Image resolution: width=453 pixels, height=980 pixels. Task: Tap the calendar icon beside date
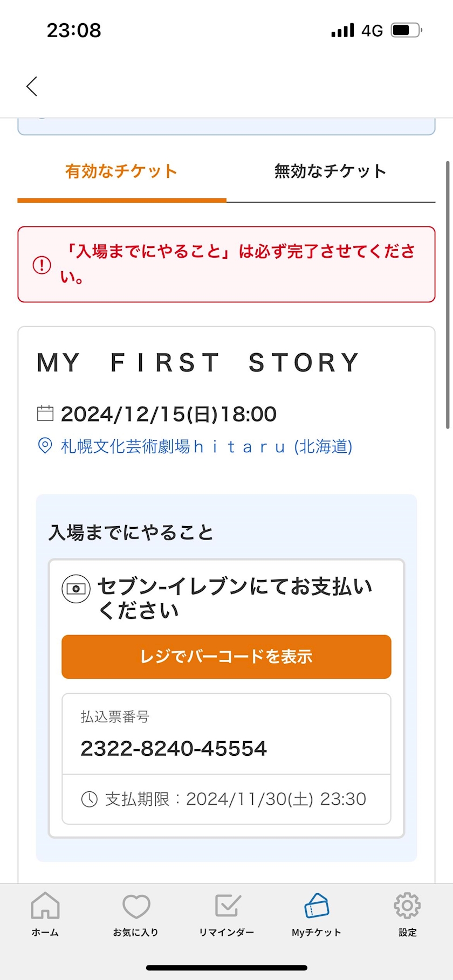coord(45,413)
